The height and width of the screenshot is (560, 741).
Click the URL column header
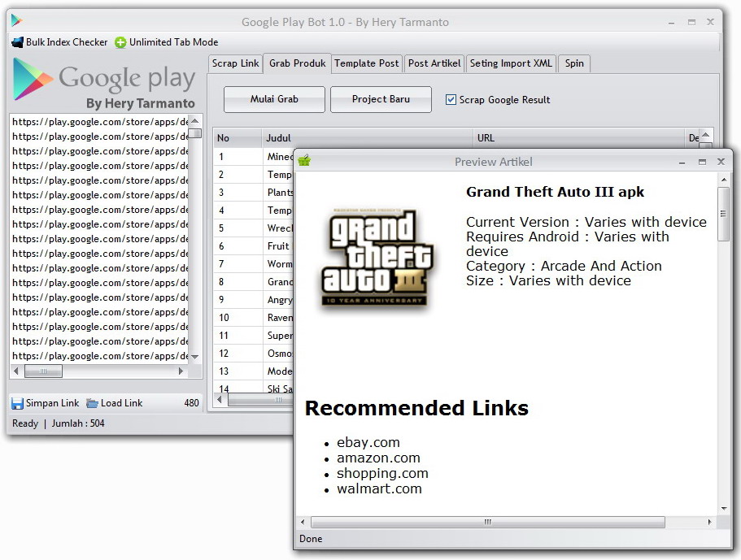579,138
